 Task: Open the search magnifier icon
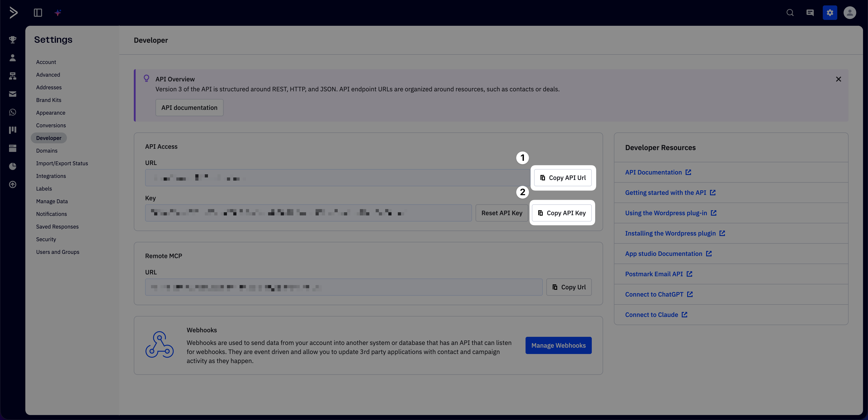790,13
